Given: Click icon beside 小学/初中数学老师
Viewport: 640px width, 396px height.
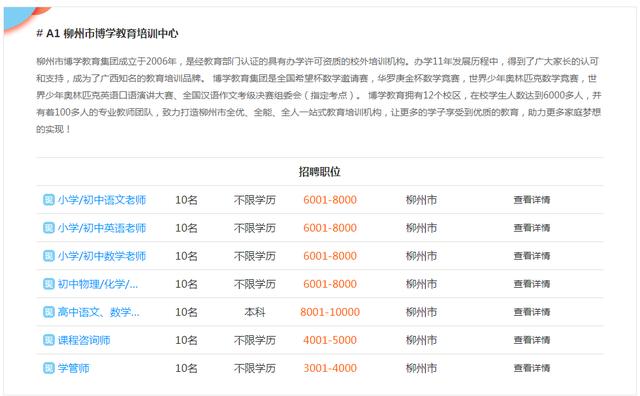Looking at the screenshot, I should [49, 256].
